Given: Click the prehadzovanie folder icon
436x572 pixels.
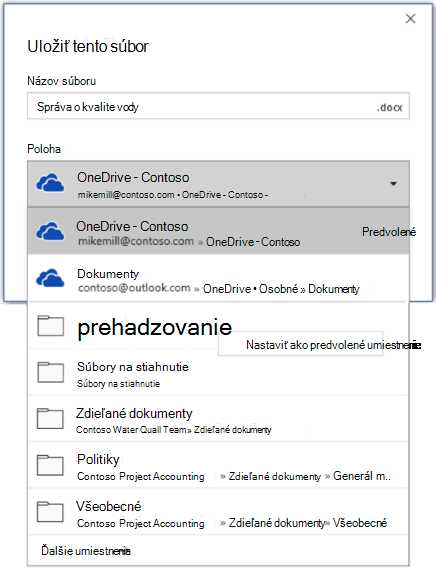Looking at the screenshot, I should (51, 326).
